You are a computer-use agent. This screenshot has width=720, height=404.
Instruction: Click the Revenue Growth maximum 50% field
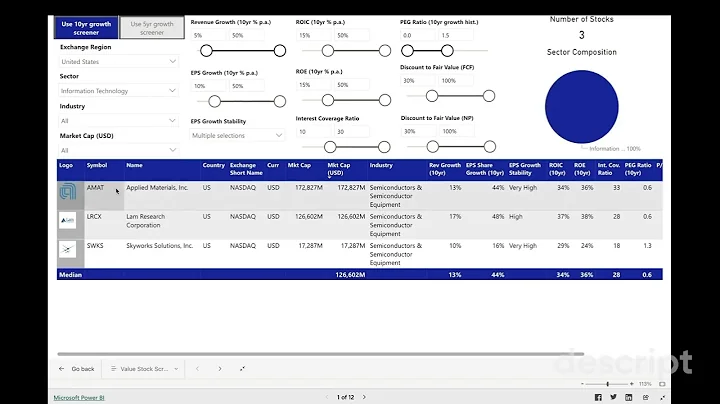coord(247,35)
